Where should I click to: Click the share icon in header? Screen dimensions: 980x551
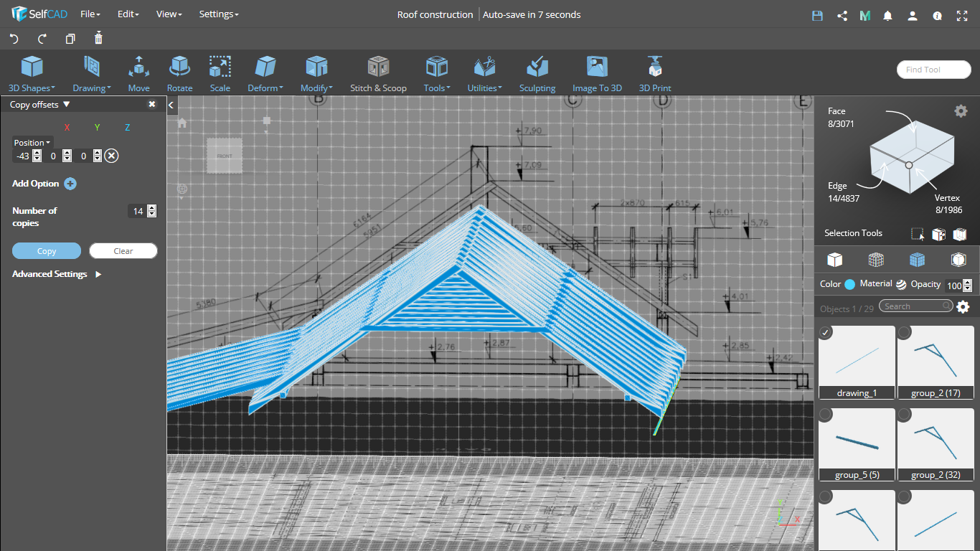(x=842, y=15)
